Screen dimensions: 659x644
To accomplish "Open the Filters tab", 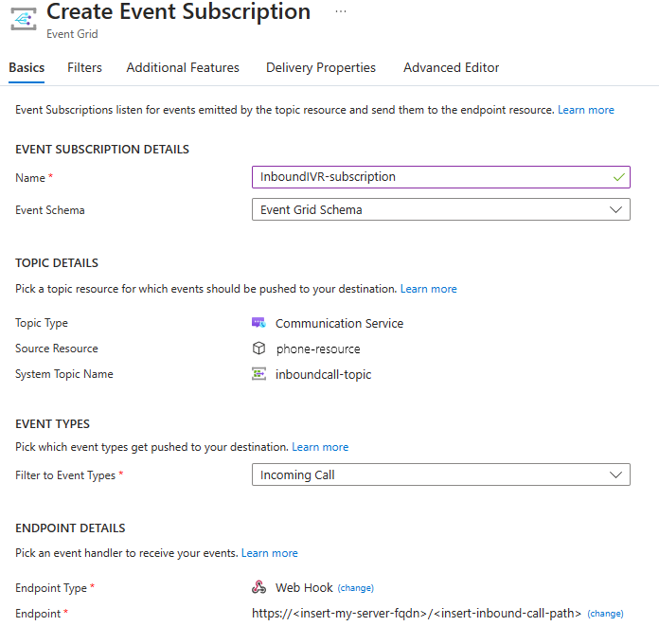I will coord(84,67).
